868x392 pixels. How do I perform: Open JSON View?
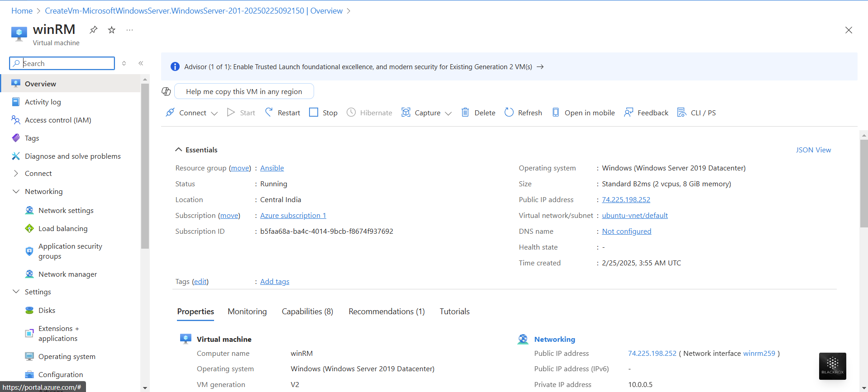coord(813,150)
